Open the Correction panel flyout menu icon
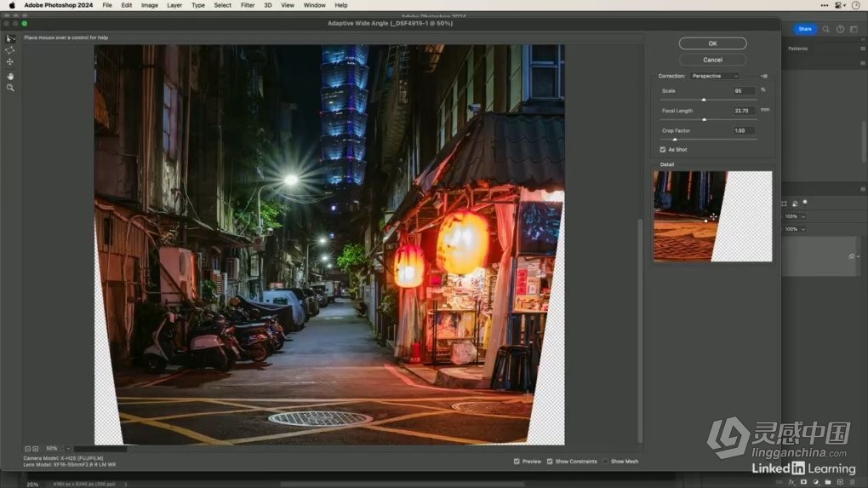 click(764, 76)
